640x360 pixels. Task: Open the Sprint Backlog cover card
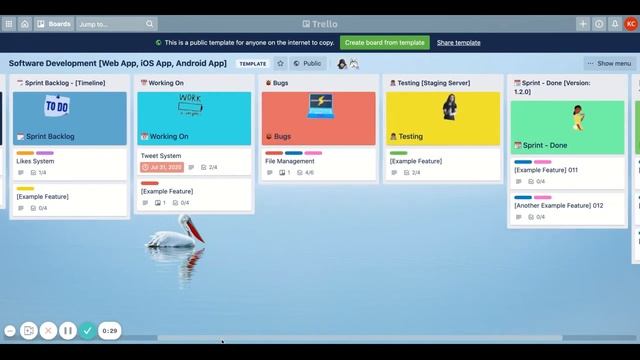point(69,118)
